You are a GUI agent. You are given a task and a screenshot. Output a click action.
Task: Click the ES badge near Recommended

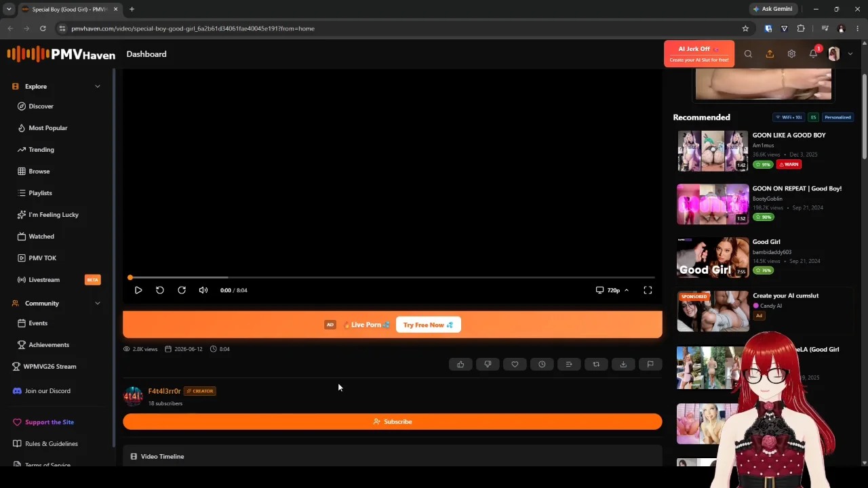(813, 117)
